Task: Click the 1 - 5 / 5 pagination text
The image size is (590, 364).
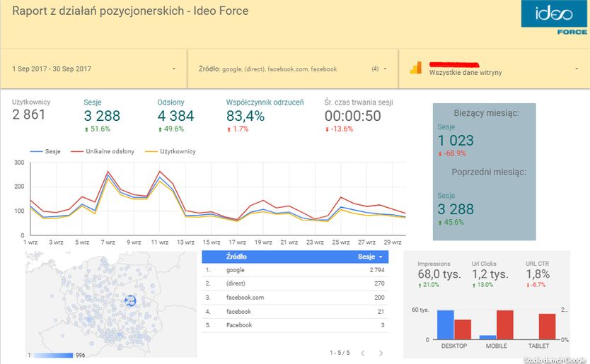Action: (340, 353)
